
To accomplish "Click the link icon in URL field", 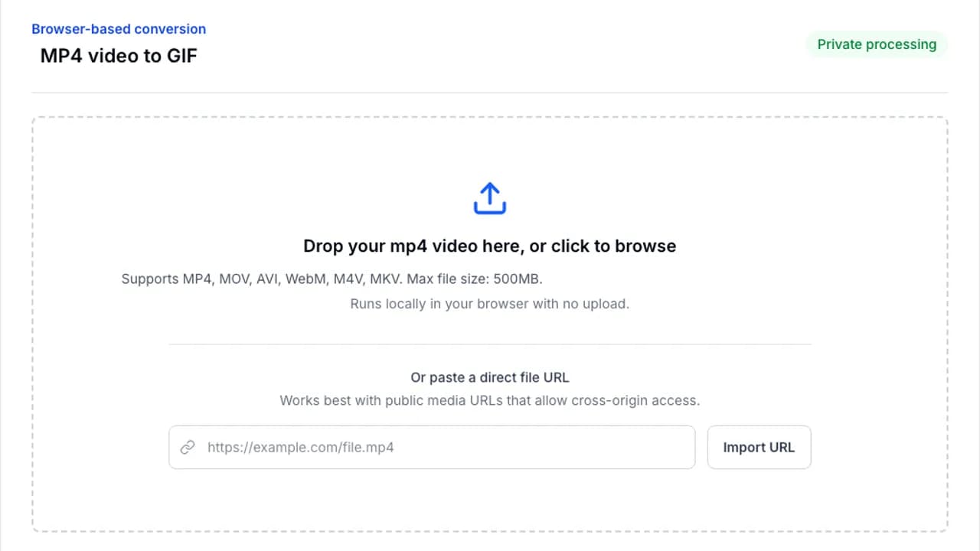I will [188, 448].
